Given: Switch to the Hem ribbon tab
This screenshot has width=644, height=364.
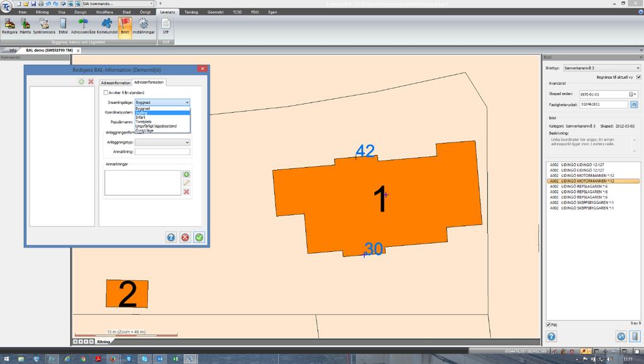Looking at the screenshot, I should [23, 13].
